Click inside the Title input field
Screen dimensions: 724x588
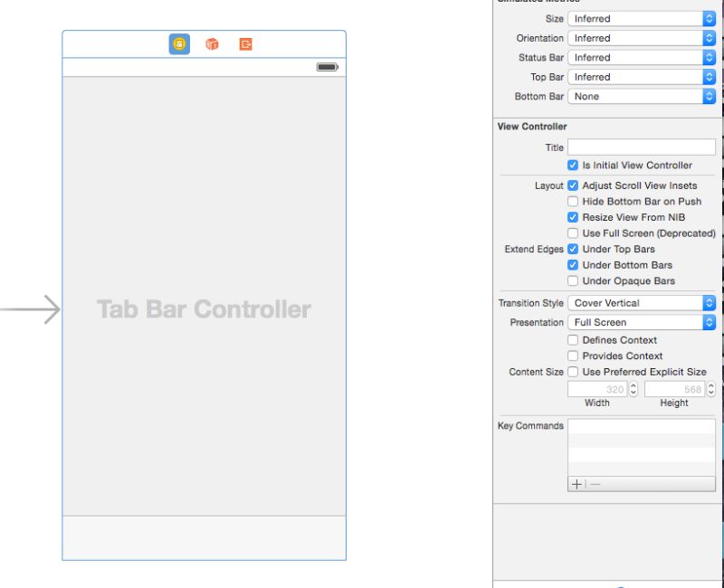[x=643, y=147]
